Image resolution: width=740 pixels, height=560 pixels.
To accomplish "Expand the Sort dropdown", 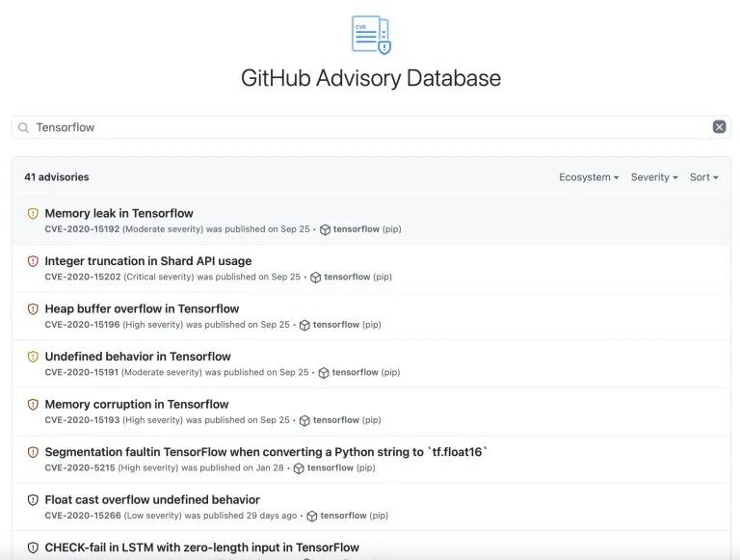I will click(x=703, y=177).
